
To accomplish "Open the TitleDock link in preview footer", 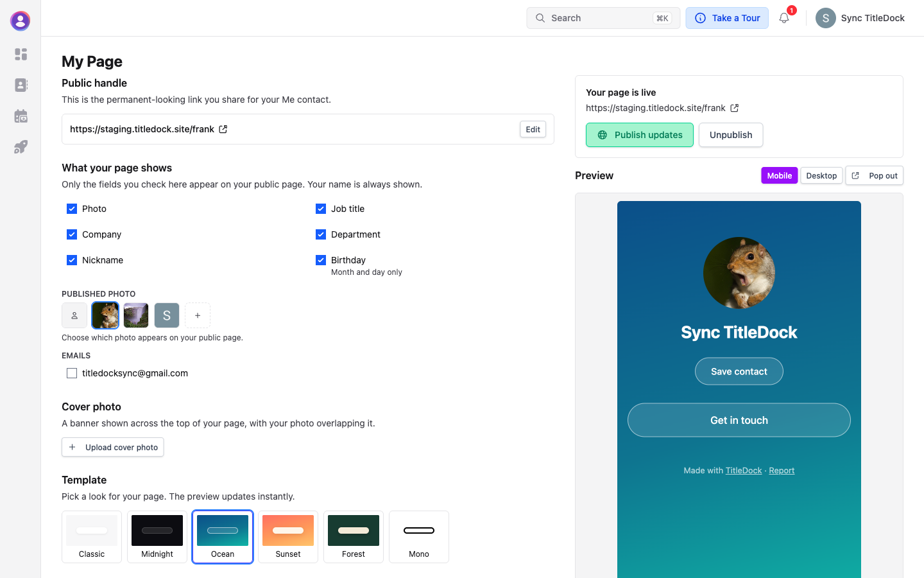I will point(744,471).
